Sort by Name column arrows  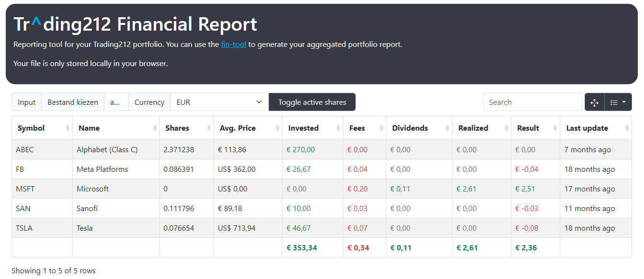(x=155, y=128)
